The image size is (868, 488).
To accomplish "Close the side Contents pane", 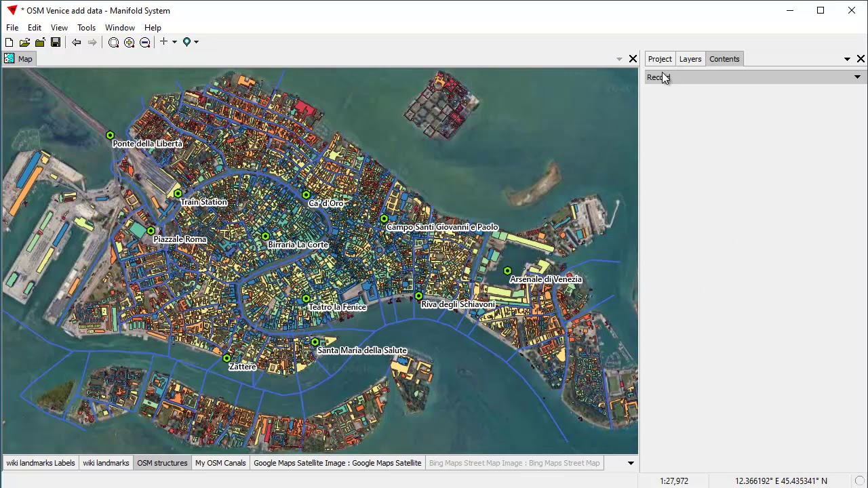I will [861, 59].
